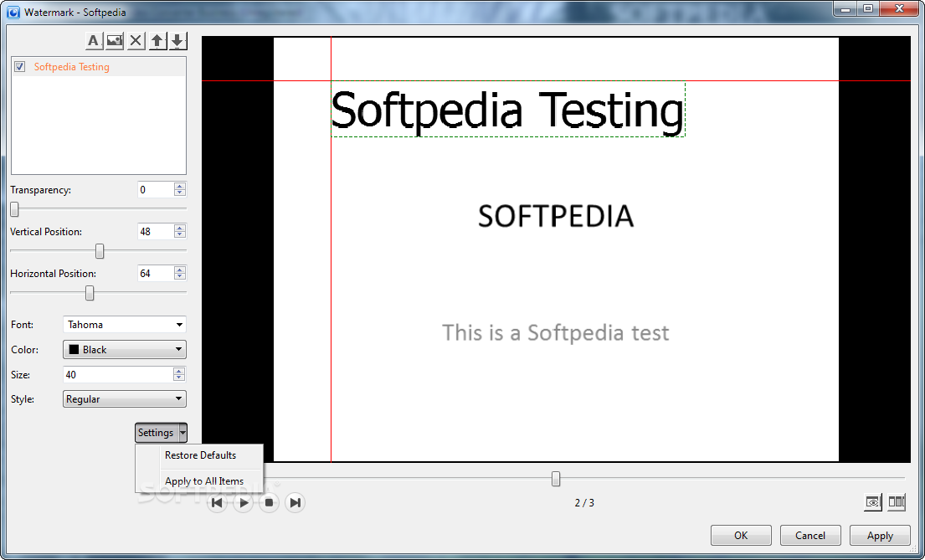Open the Style dropdown showing Regular

[x=125, y=399]
